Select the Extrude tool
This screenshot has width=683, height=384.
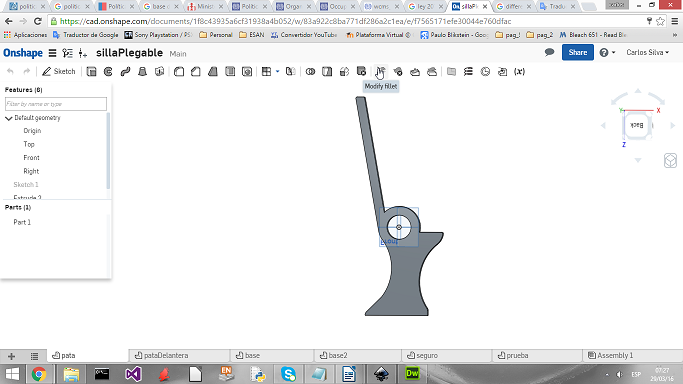coord(91,71)
